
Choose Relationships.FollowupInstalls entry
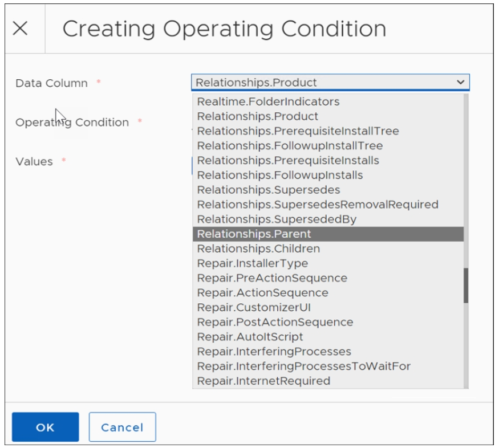tap(280, 175)
